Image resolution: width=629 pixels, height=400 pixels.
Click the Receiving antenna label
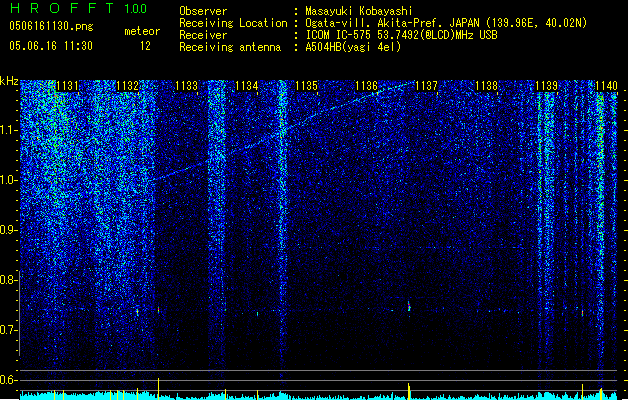click(x=230, y=47)
